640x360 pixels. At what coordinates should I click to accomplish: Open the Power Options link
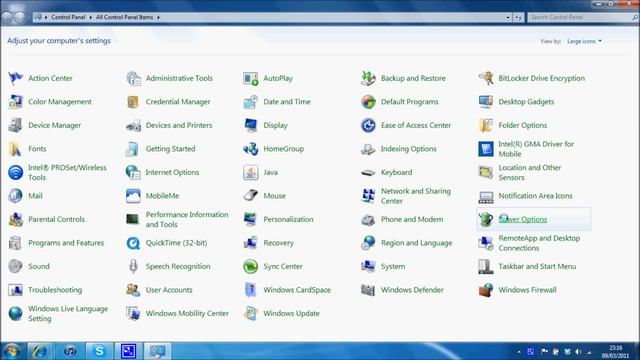[x=522, y=219]
